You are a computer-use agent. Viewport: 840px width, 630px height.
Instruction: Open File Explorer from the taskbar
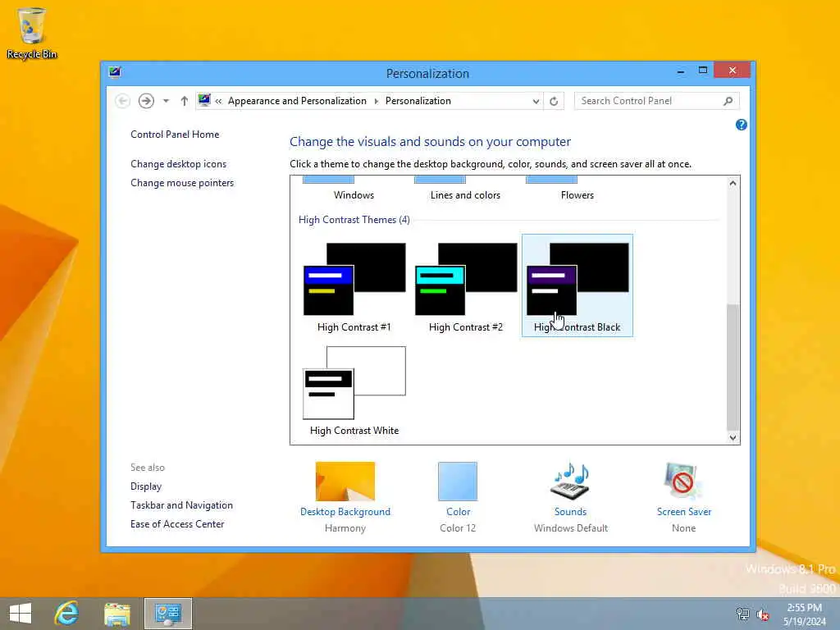coord(116,614)
